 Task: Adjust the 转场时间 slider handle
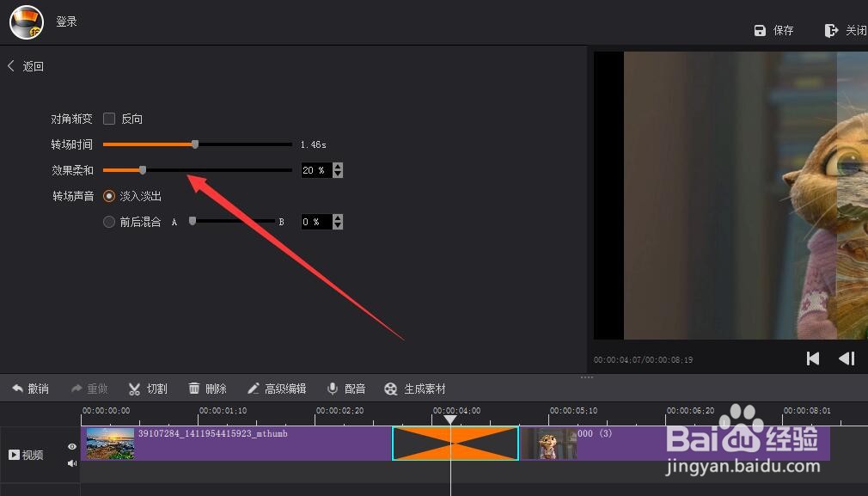[195, 144]
